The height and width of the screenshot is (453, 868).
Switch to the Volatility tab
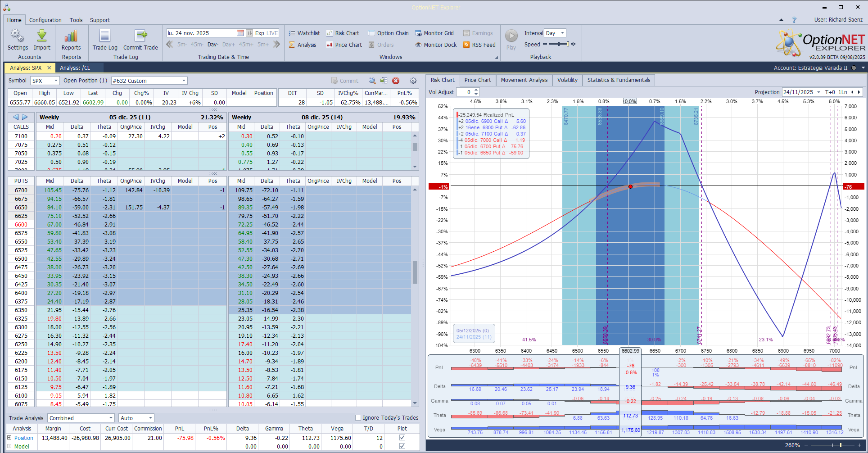point(567,80)
